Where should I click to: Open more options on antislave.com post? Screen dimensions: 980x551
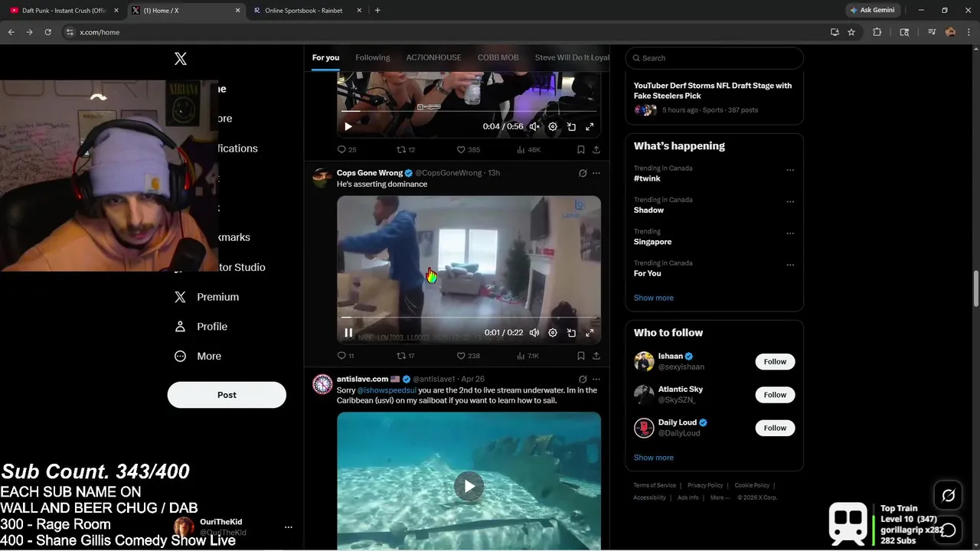(x=596, y=379)
